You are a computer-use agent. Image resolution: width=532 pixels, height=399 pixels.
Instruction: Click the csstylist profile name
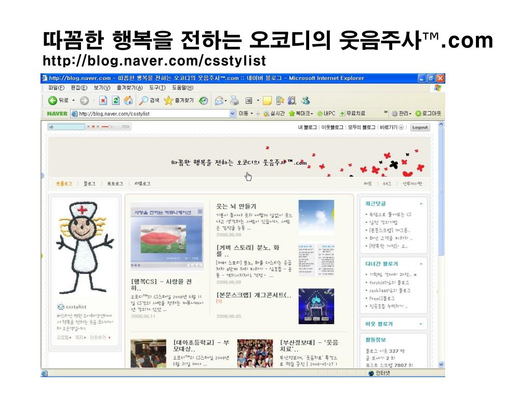click(76, 307)
